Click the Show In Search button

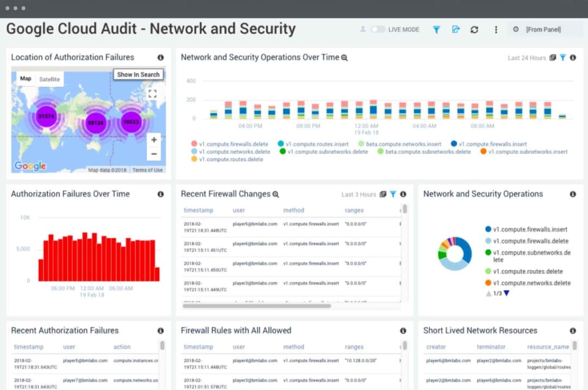139,75
